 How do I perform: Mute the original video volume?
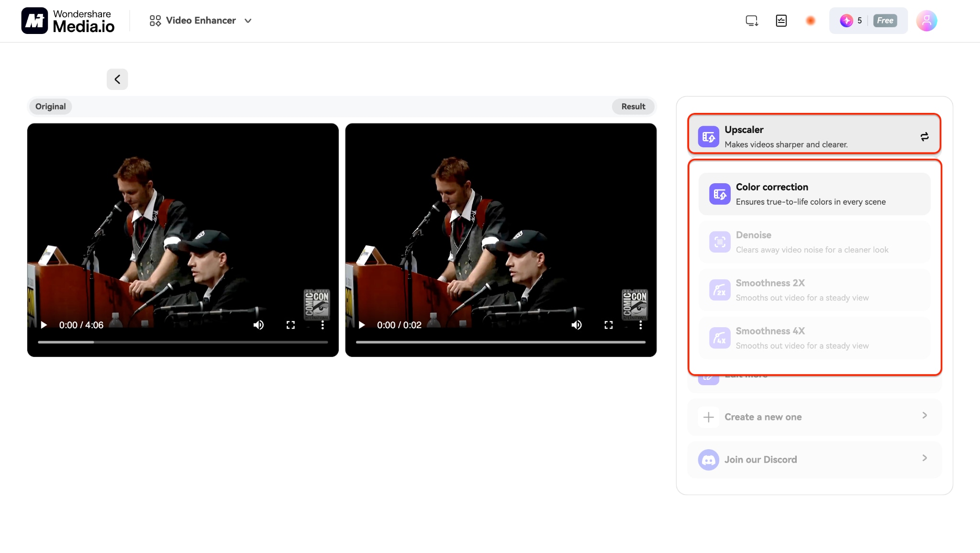point(258,325)
